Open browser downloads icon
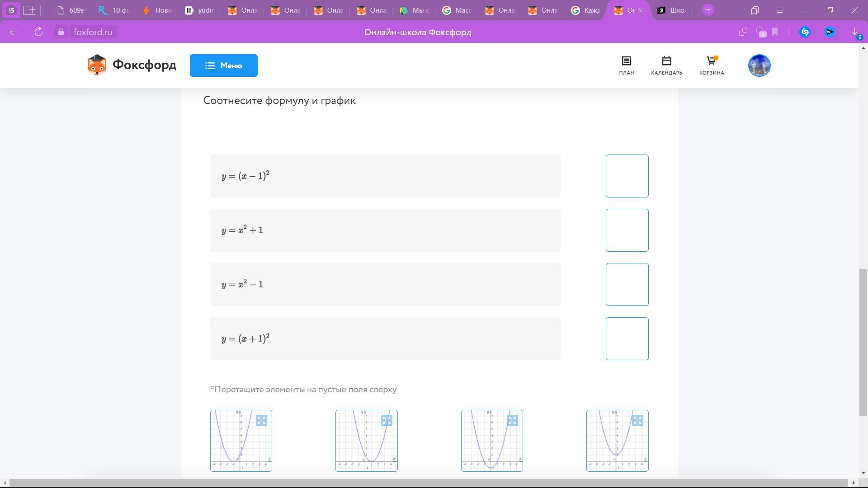The height and width of the screenshot is (488, 868). point(854,32)
